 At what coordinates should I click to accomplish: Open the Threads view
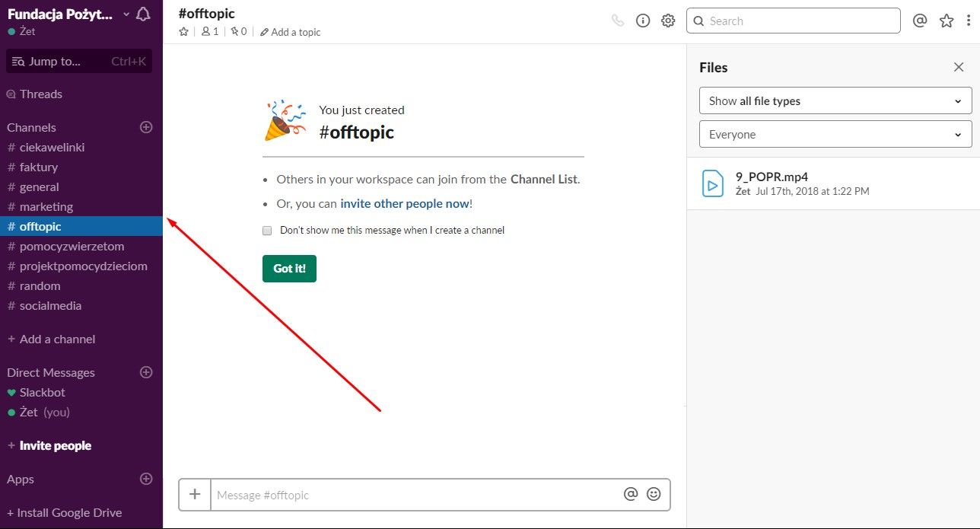(x=41, y=94)
